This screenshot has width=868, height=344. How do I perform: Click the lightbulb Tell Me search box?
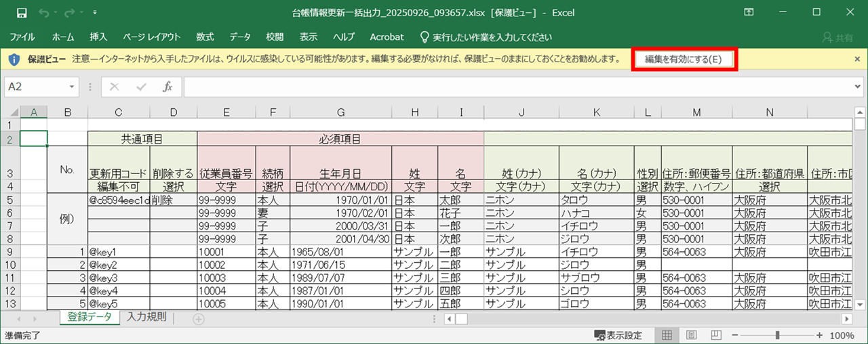coord(486,37)
